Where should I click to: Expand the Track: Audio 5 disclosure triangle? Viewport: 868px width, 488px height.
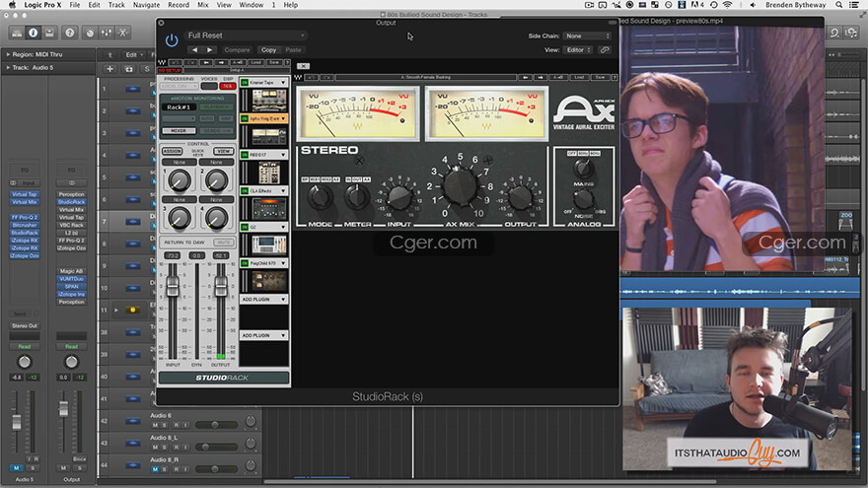[x=8, y=67]
